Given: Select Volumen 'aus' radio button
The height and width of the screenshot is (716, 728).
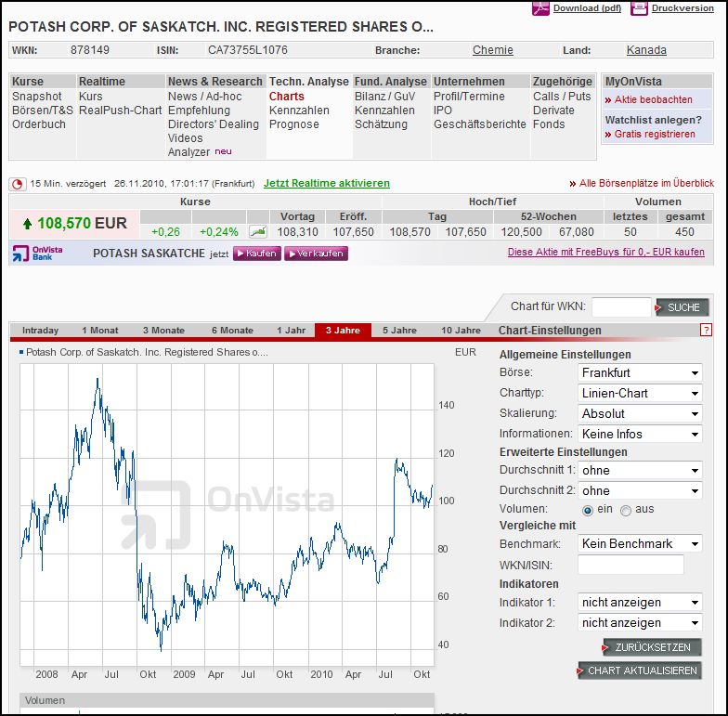Looking at the screenshot, I should click(625, 510).
